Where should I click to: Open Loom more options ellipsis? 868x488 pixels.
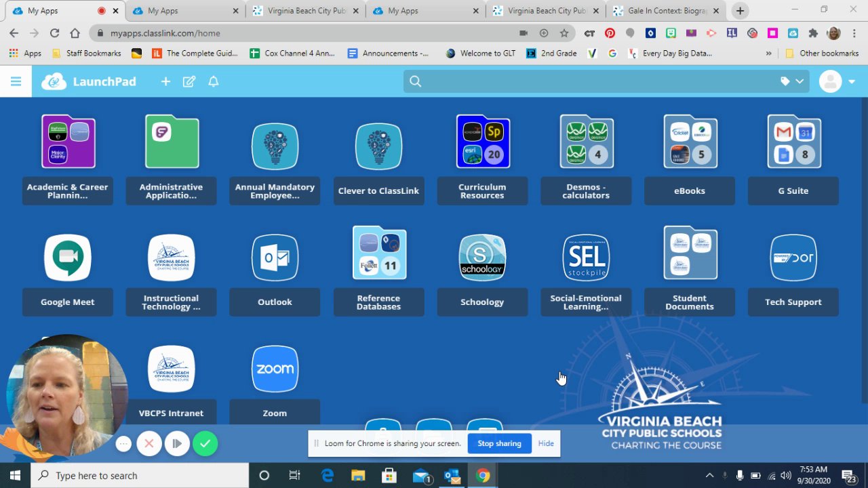click(123, 444)
